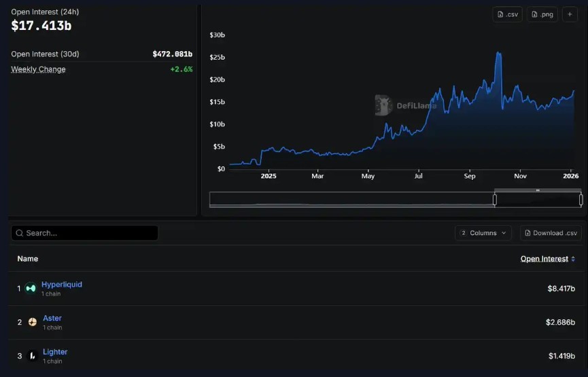Click the sort arrows next to Open Interest

point(573,259)
